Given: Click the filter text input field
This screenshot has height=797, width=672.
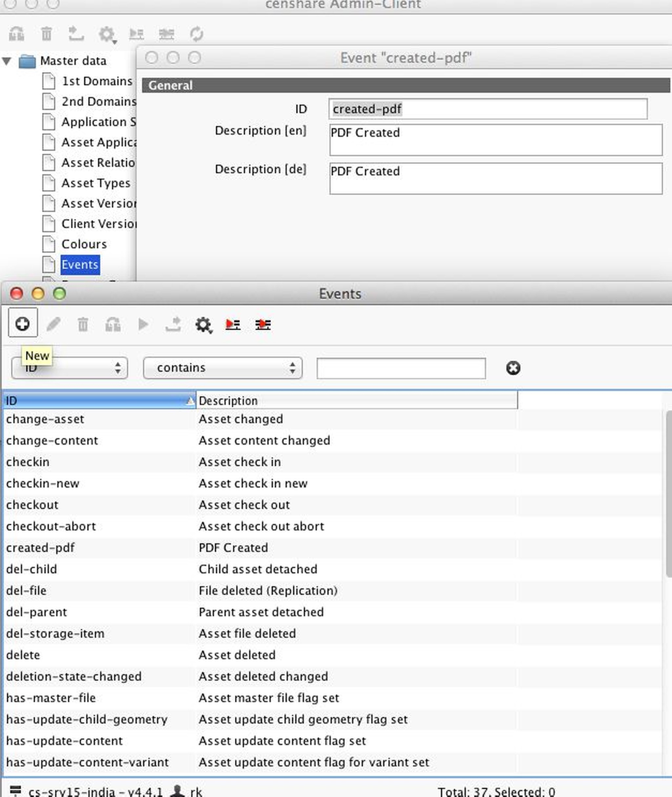Looking at the screenshot, I should 401,368.
